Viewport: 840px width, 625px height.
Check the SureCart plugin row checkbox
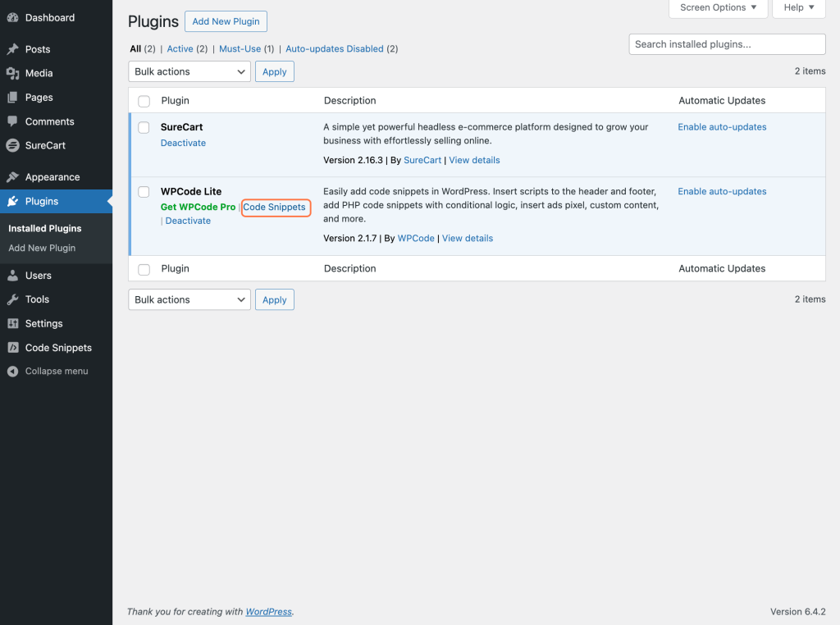[144, 127]
